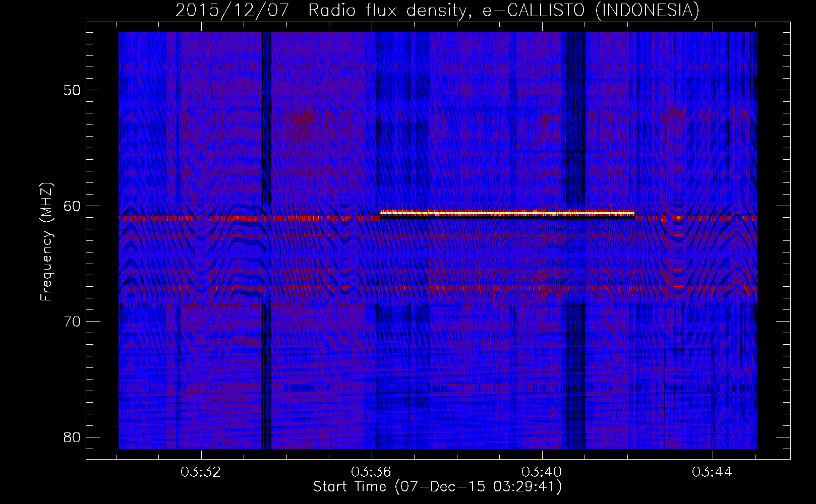Click the time tick label "03:44"
The width and height of the screenshot is (816, 504).
[x=712, y=472]
